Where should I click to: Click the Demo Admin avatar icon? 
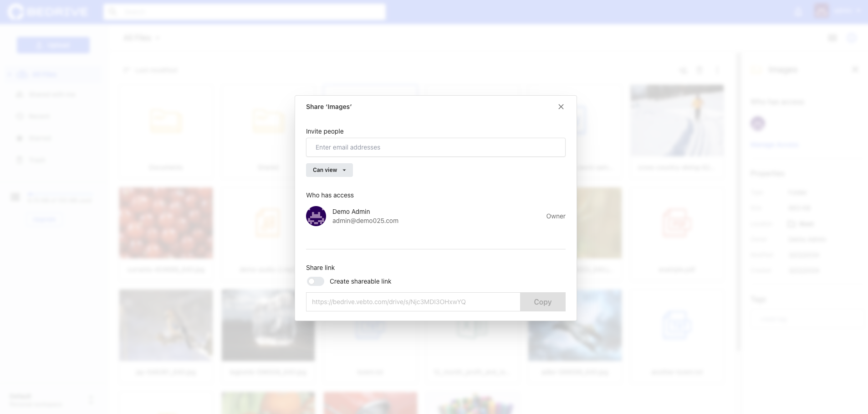316,216
